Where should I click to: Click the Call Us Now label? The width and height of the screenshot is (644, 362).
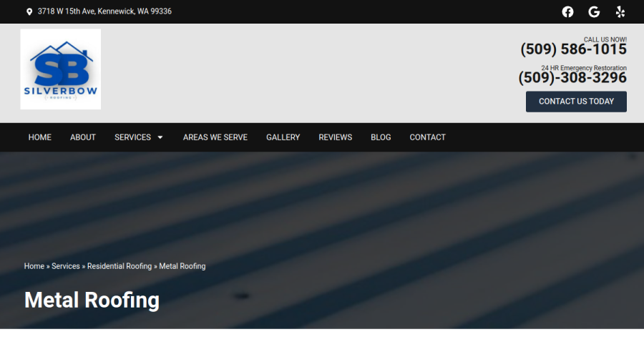(x=605, y=39)
